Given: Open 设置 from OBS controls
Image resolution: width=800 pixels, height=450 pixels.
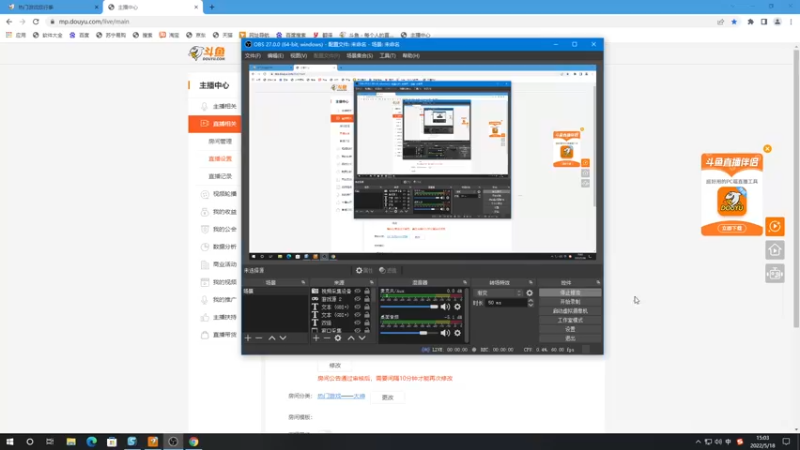Looking at the screenshot, I should coord(570,329).
